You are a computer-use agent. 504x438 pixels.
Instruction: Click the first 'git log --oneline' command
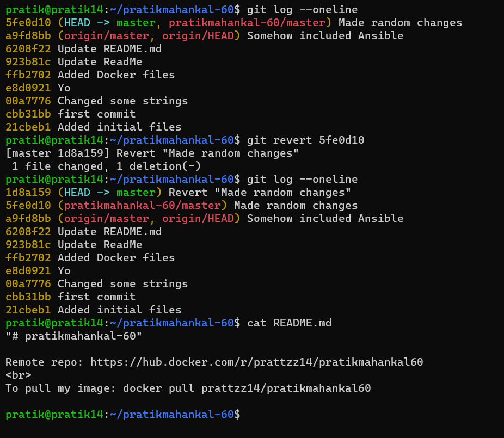(x=302, y=10)
